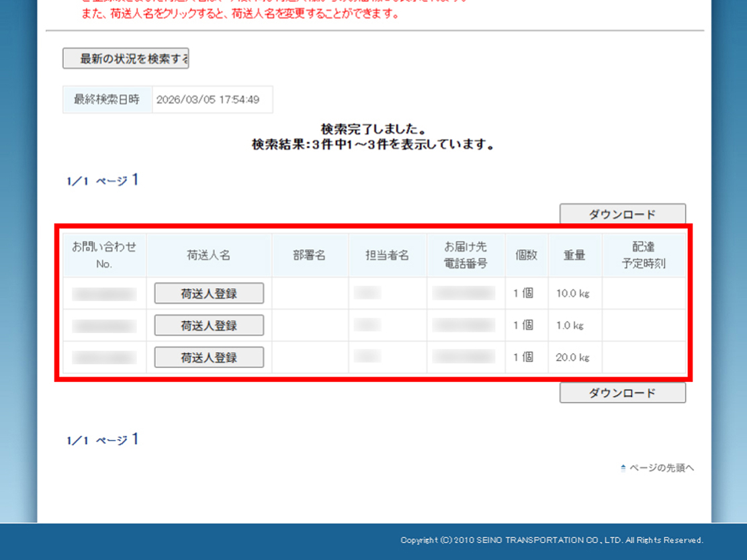Viewport: 747px width, 560px height.
Task: Click the blurred inquiry number in the 20.0 kg row
Action: click(x=104, y=358)
